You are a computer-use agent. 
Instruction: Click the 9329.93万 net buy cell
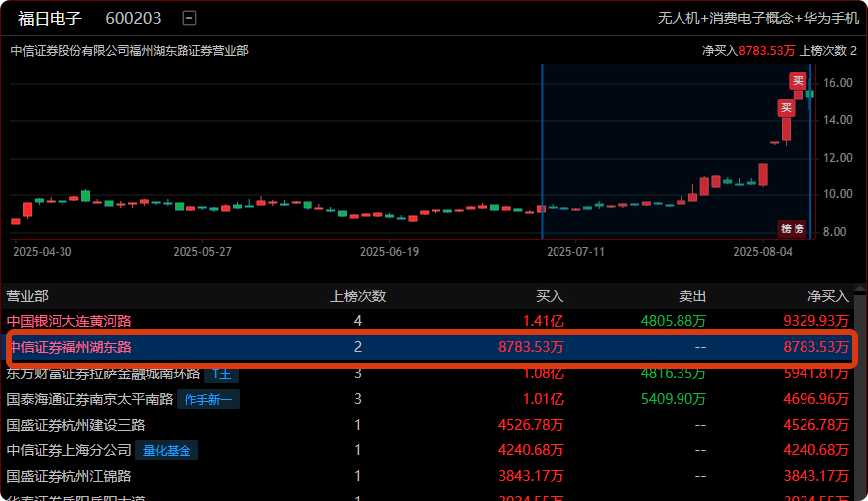pos(816,321)
